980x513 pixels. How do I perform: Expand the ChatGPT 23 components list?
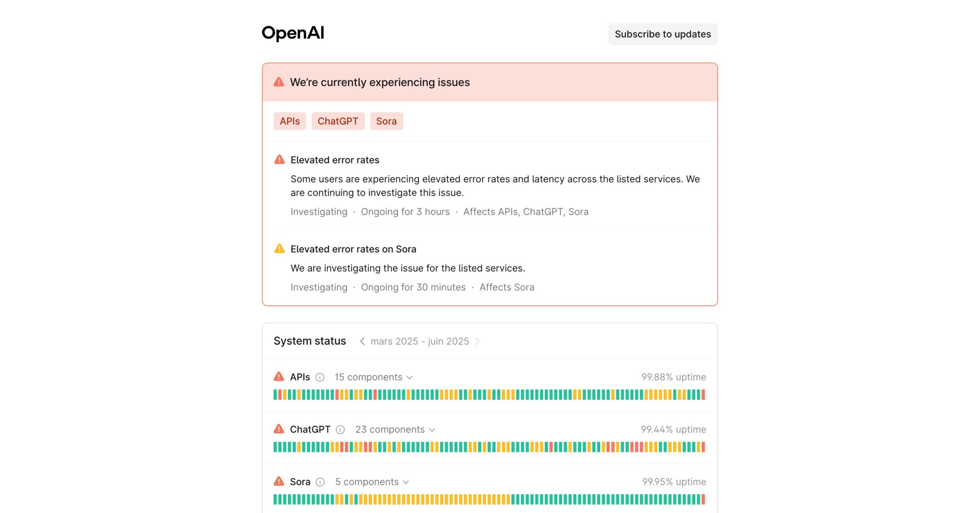pyautogui.click(x=395, y=430)
